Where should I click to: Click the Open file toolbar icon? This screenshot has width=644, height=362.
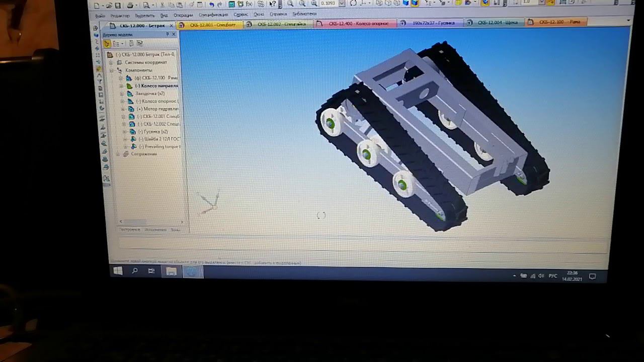(x=109, y=6)
